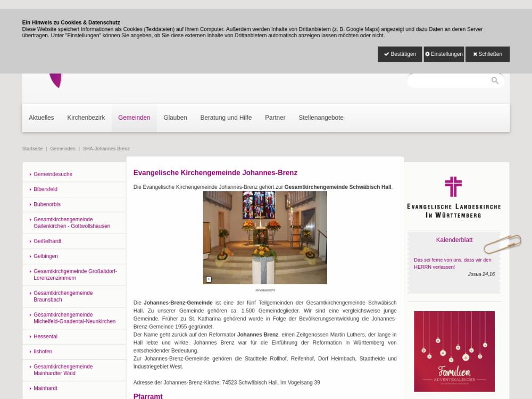This screenshot has height=399, width=532.
Task: Open the Aktuelles menu
Action: [x=41, y=118]
